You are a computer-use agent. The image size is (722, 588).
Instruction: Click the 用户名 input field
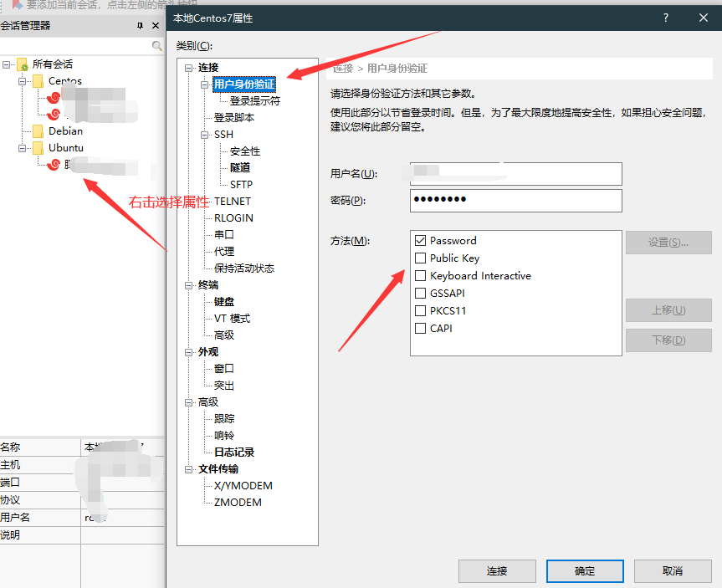point(515,174)
